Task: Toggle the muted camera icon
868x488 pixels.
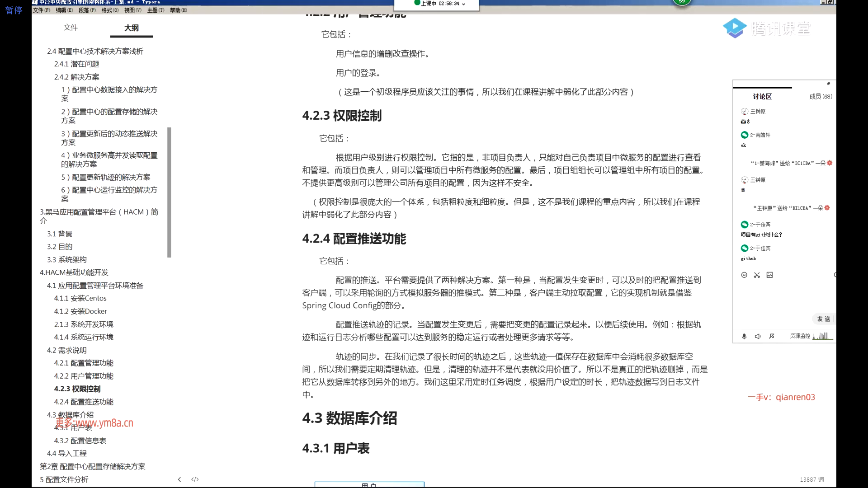Action: 772,336
